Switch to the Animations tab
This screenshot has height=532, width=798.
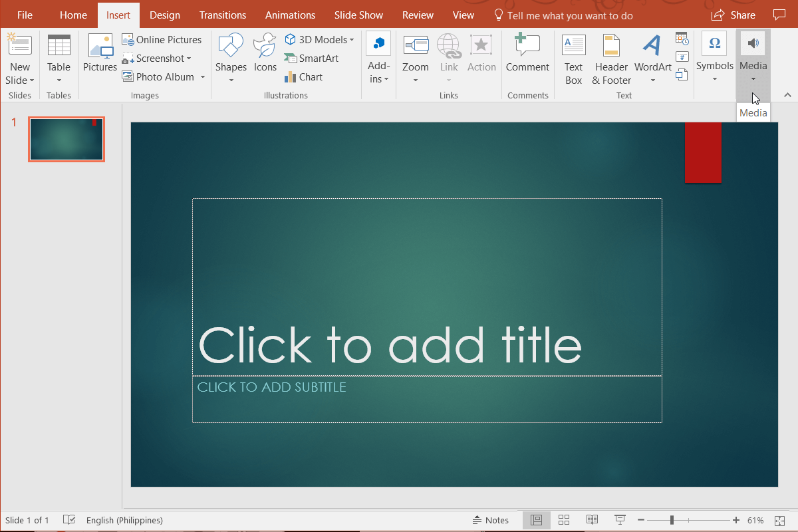(291, 15)
